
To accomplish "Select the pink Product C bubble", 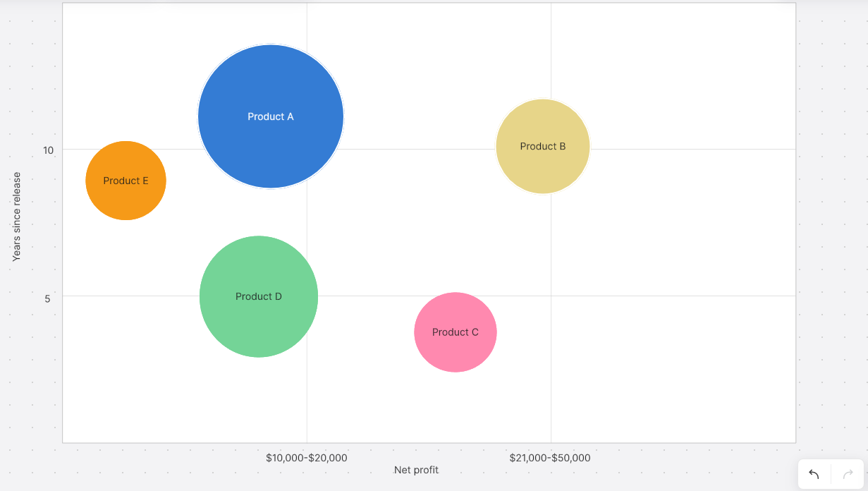I will tap(456, 332).
